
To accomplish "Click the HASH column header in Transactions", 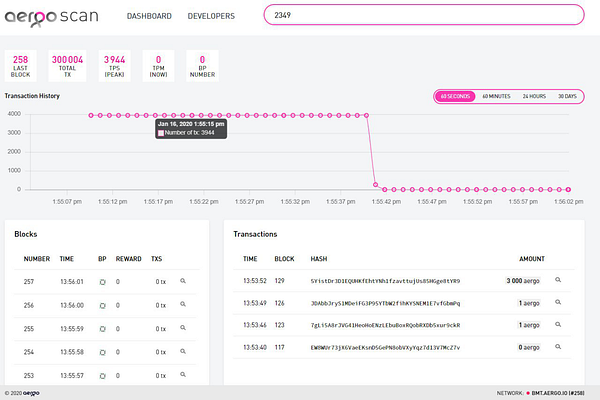I will point(319,259).
